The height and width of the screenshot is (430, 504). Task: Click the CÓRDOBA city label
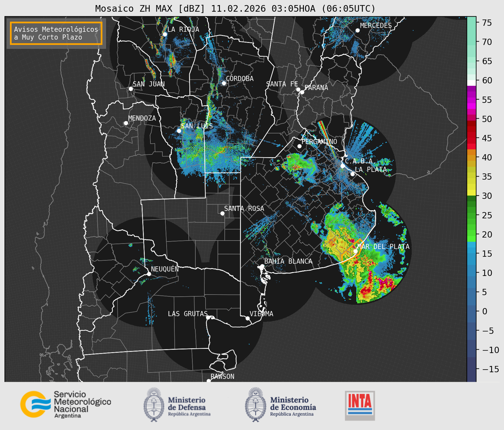coord(240,79)
